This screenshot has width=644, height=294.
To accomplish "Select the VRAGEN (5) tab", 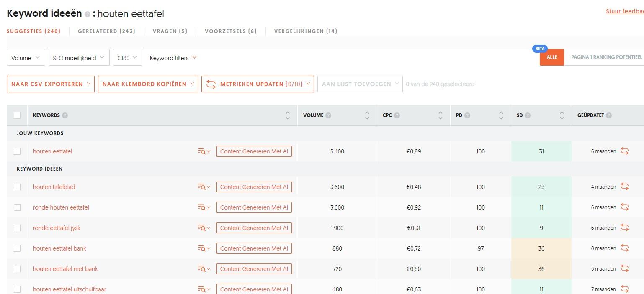I will pos(170,31).
